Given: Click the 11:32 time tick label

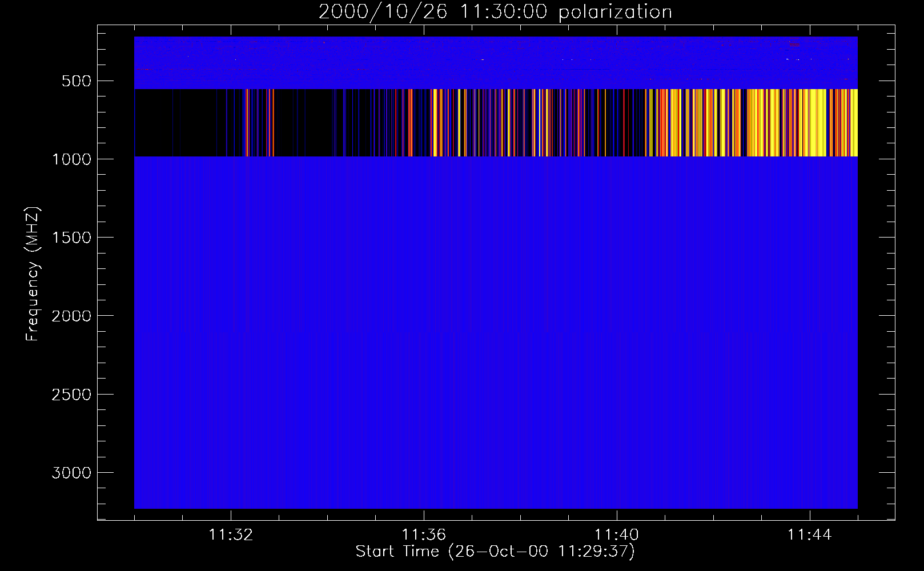Looking at the screenshot, I should 231,535.
